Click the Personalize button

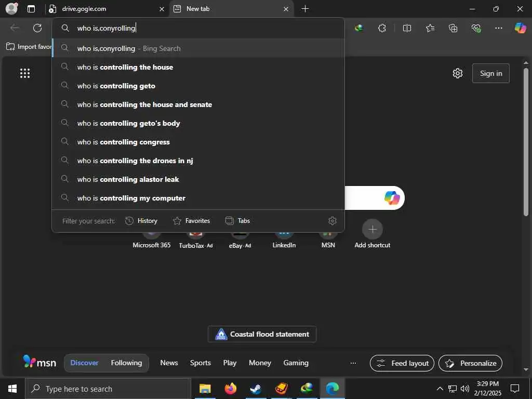tap(470, 363)
